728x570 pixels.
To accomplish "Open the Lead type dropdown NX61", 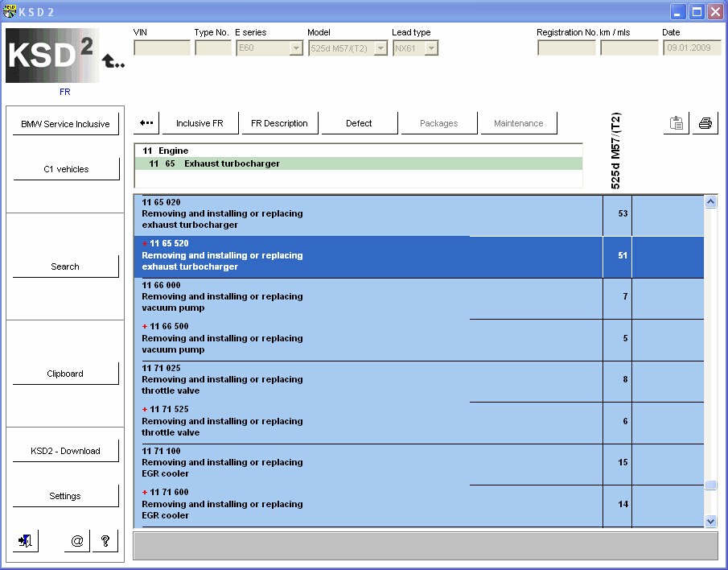I will coord(431,47).
